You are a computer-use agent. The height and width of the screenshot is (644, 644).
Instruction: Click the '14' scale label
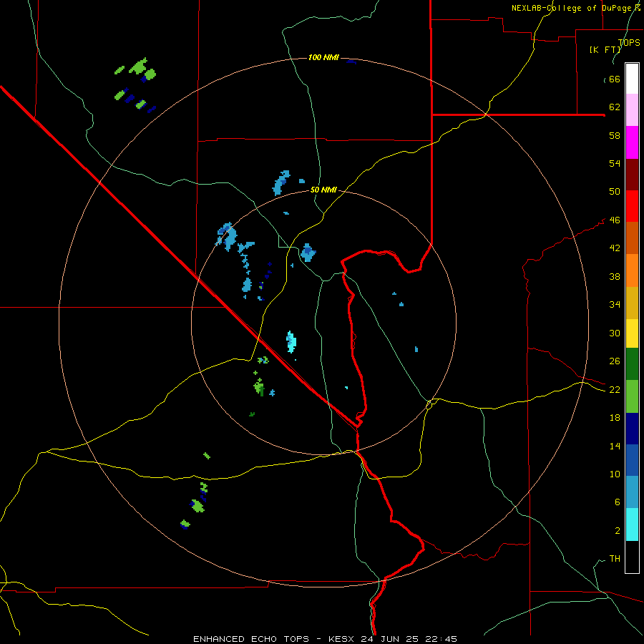(615, 446)
